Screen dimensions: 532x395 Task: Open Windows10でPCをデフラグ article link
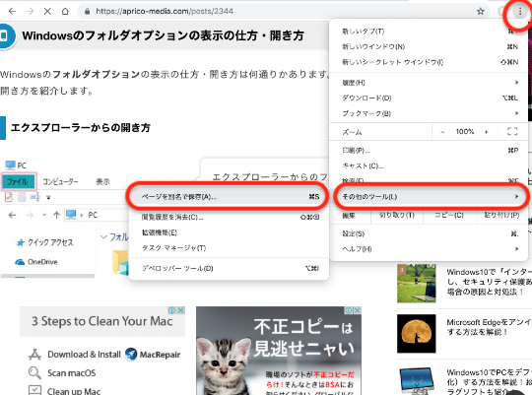tap(489, 382)
